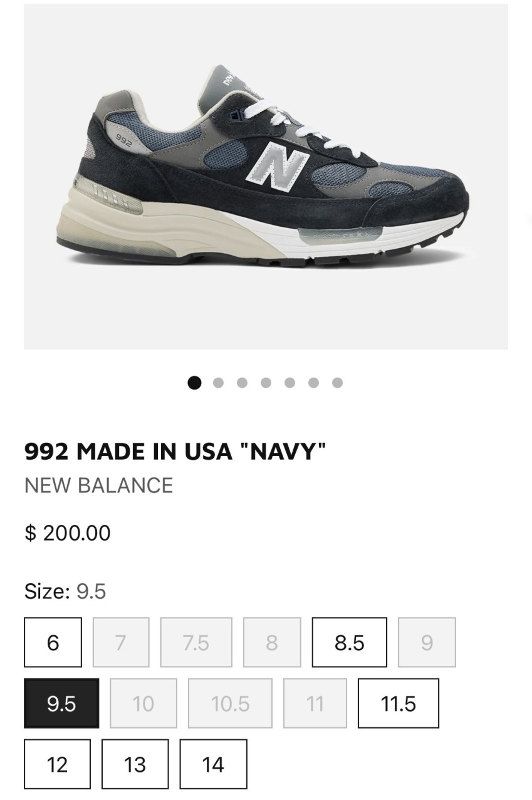Jump to the third image dot
The width and height of the screenshot is (532, 800).
click(242, 383)
